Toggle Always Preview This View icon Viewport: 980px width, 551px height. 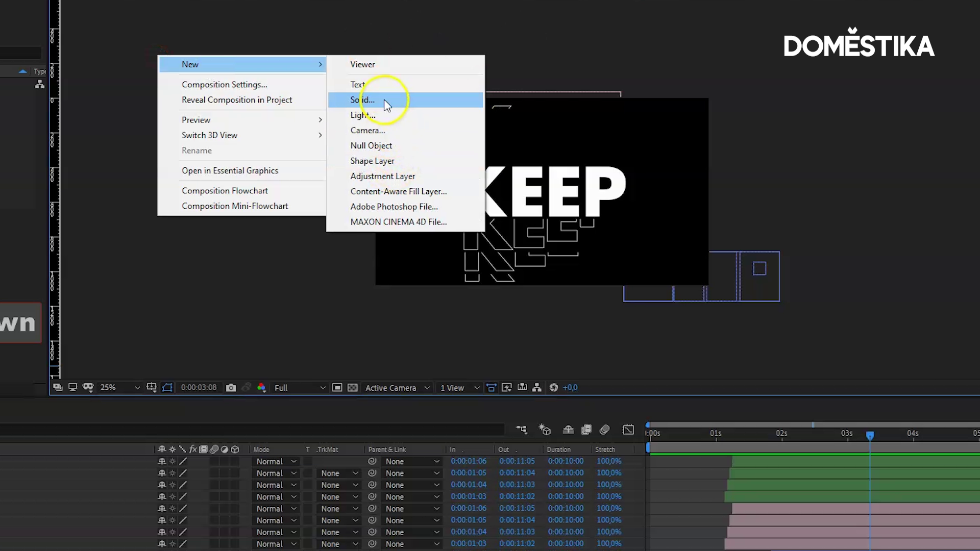(58, 387)
